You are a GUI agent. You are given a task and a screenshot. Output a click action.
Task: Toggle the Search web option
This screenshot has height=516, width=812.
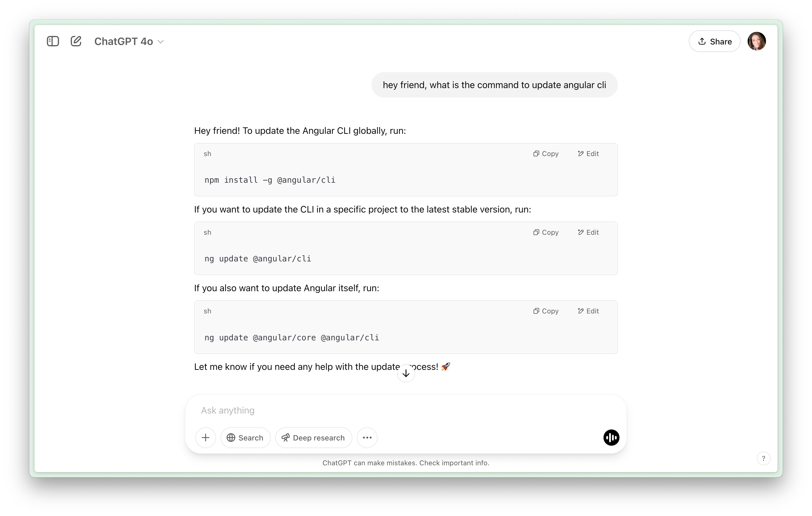point(245,438)
